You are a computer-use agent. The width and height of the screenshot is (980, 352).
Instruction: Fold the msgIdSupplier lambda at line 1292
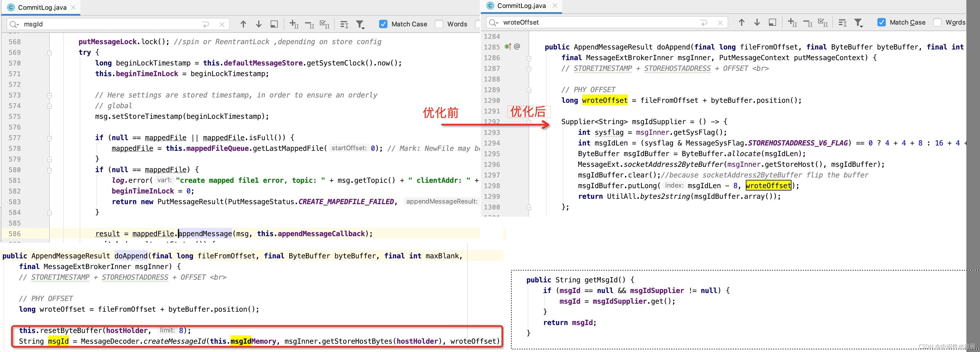[529, 122]
